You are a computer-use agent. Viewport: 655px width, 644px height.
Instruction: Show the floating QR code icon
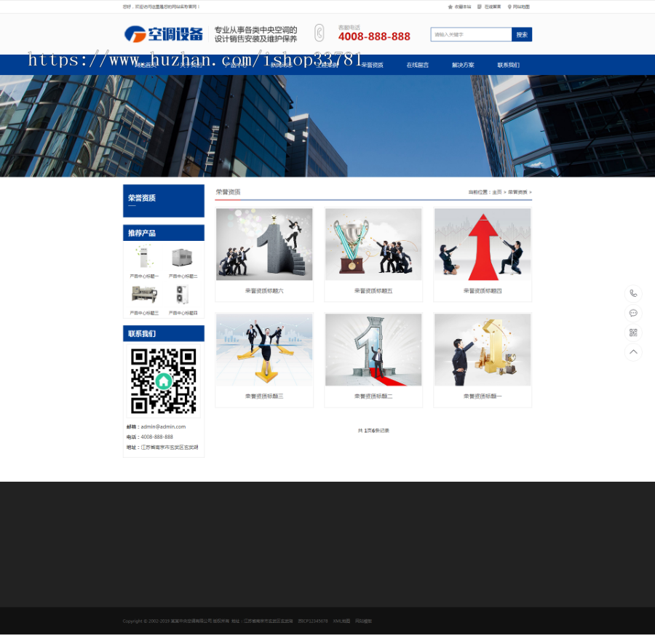click(633, 333)
